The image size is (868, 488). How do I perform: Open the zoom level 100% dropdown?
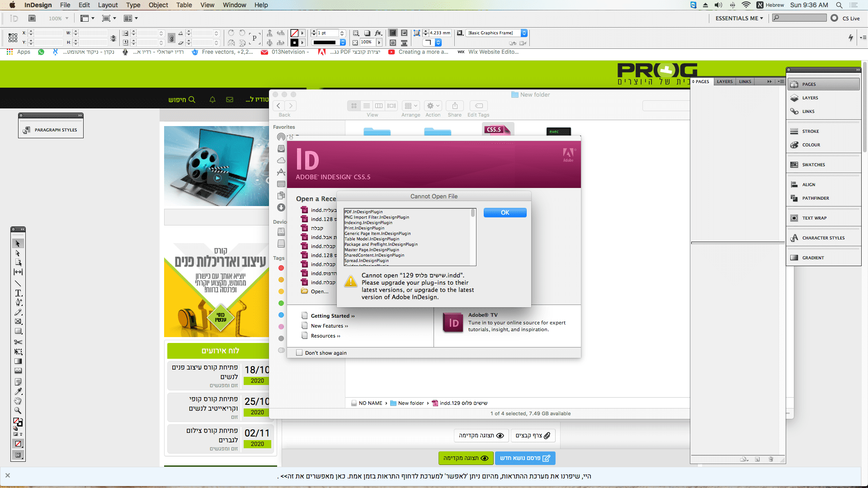click(x=66, y=19)
